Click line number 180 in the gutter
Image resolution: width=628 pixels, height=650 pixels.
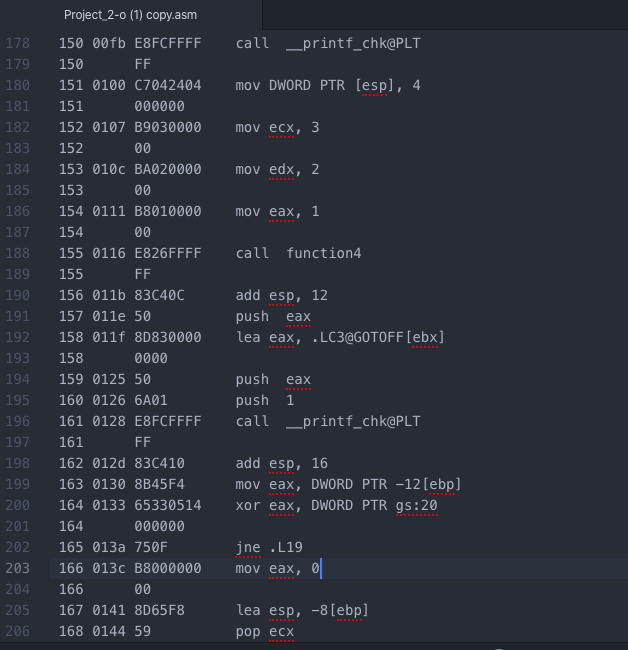tap(17, 85)
